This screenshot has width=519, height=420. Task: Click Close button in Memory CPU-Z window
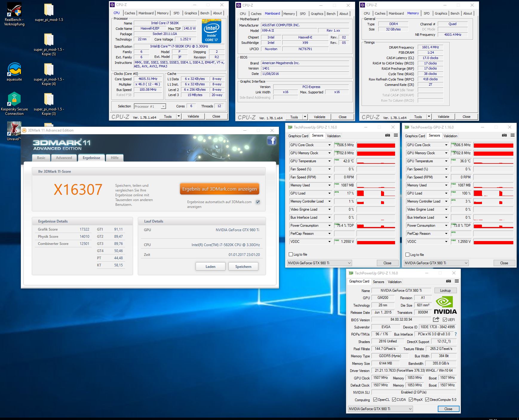click(466, 117)
